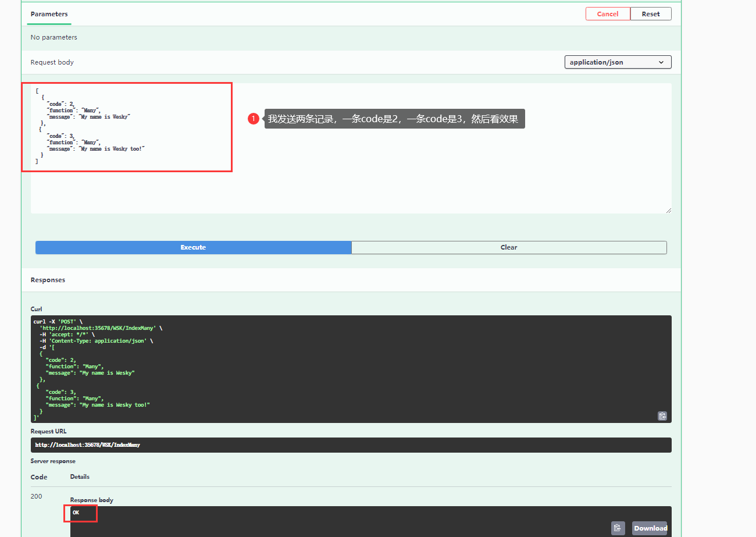Click the 'Details' column header
Viewport: 756px width, 537px height.
pos(80,476)
